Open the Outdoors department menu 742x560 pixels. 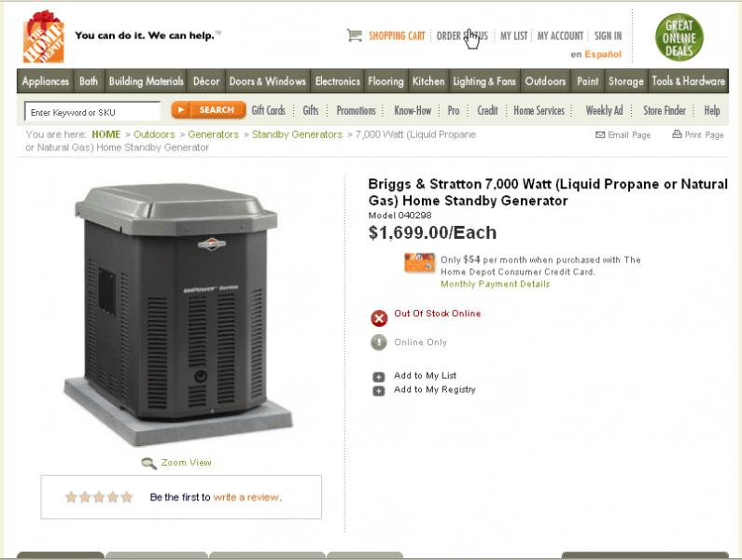(545, 81)
